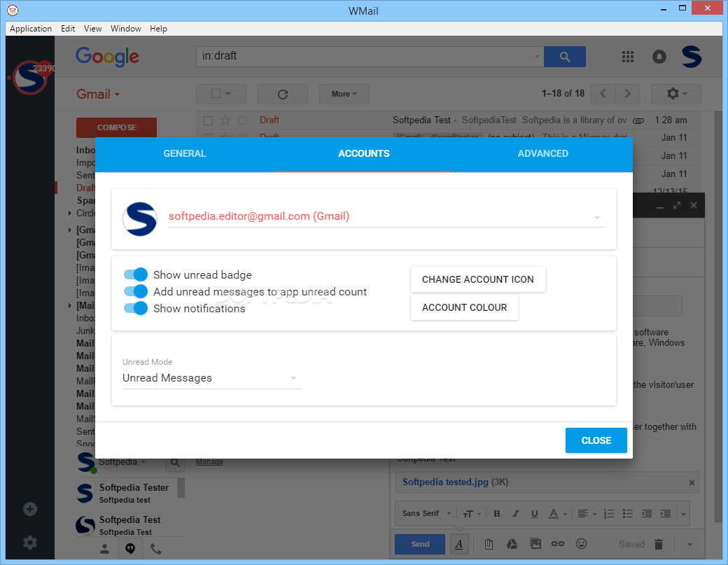
Task: Open the Gmail dropdown menu
Action: point(98,95)
